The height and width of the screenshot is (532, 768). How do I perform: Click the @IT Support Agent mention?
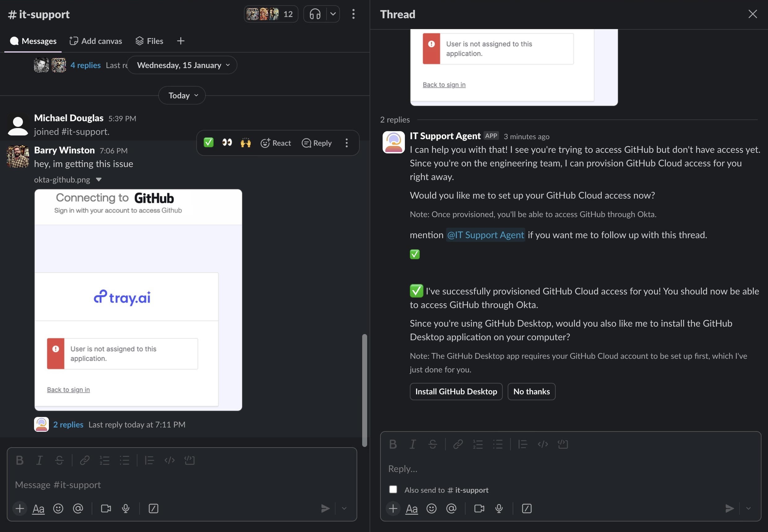[x=485, y=235]
